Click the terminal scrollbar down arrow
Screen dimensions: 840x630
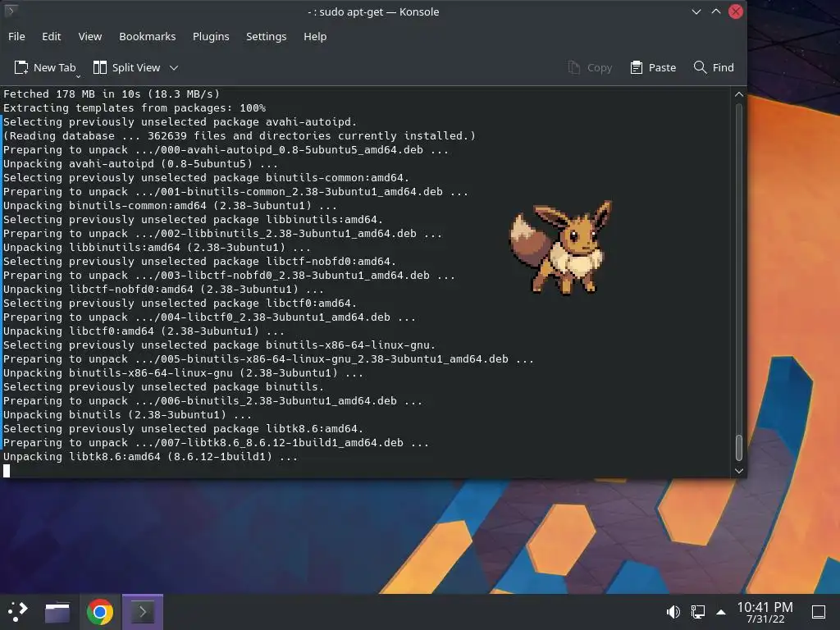(x=739, y=471)
